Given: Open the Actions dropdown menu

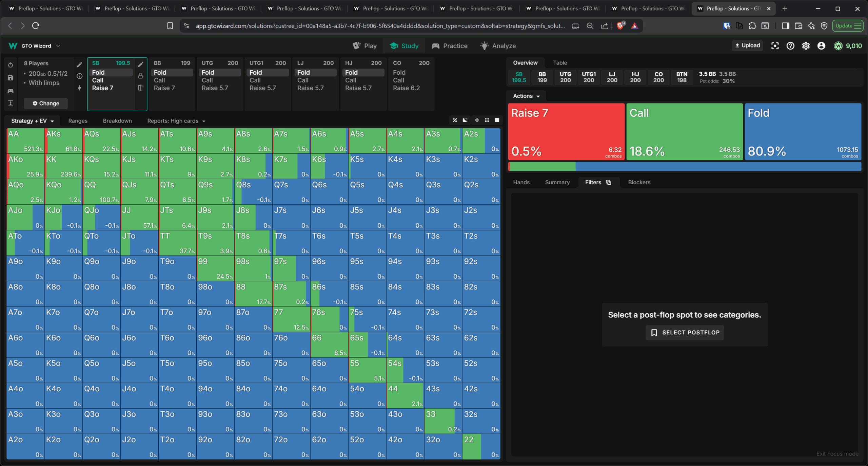Looking at the screenshot, I should pos(526,96).
